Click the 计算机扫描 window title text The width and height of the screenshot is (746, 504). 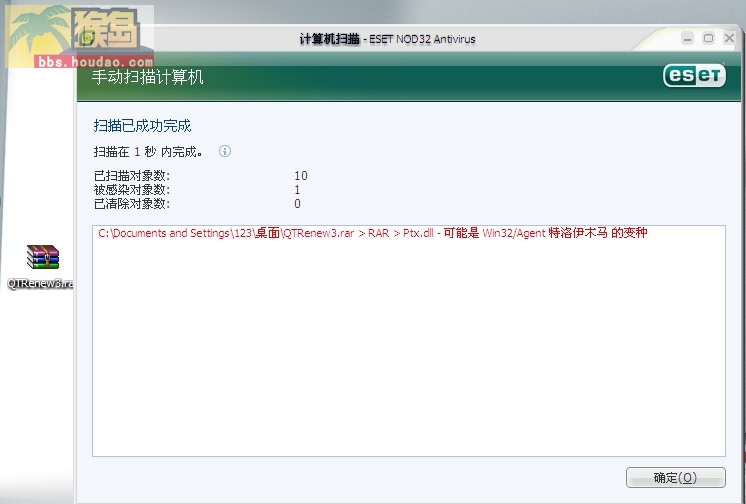[329, 39]
